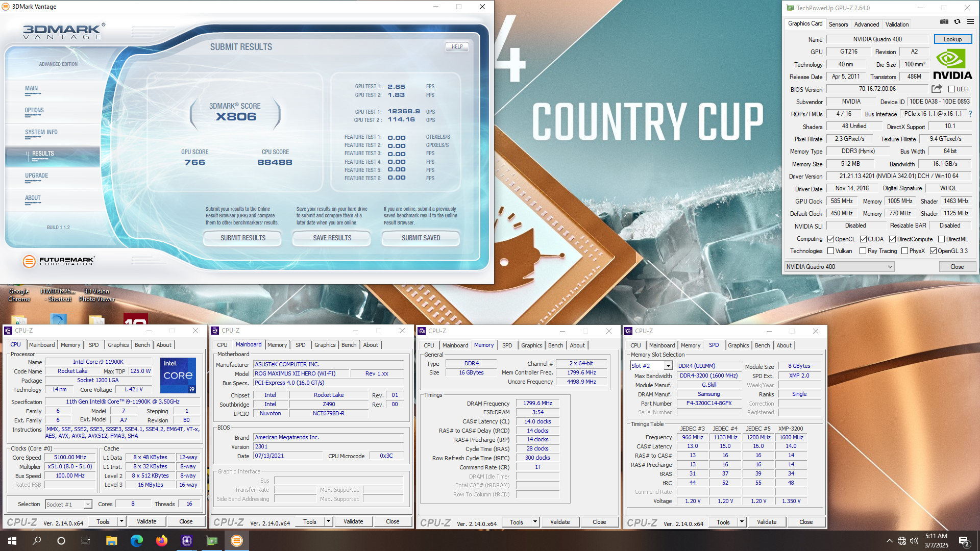Switch to Advanced tab in GPU-Z
The image size is (980, 551).
[x=867, y=24]
